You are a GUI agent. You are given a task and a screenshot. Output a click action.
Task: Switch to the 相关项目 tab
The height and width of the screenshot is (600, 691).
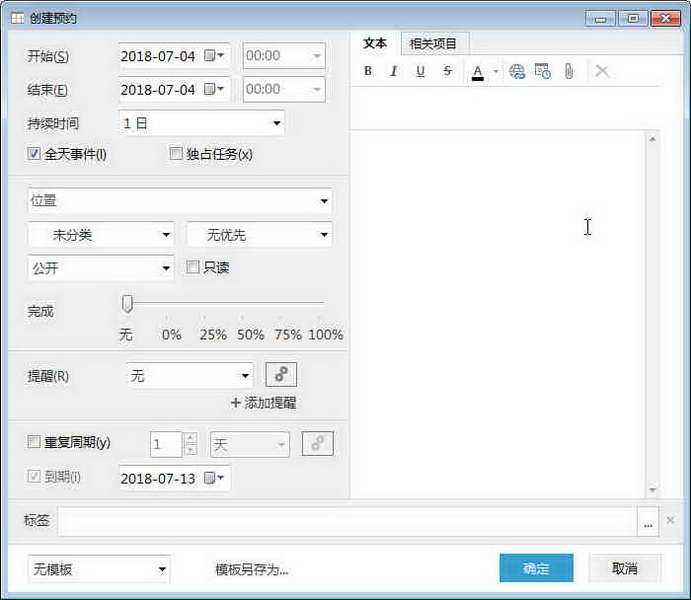coord(433,43)
